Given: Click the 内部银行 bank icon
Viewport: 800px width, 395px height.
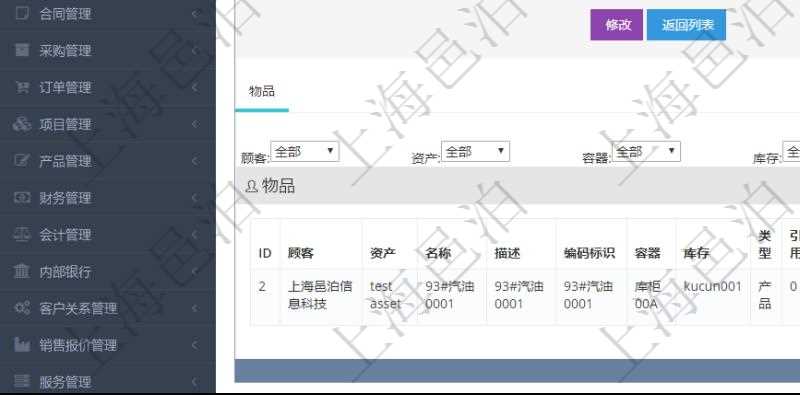Looking at the screenshot, I should 21,271.
